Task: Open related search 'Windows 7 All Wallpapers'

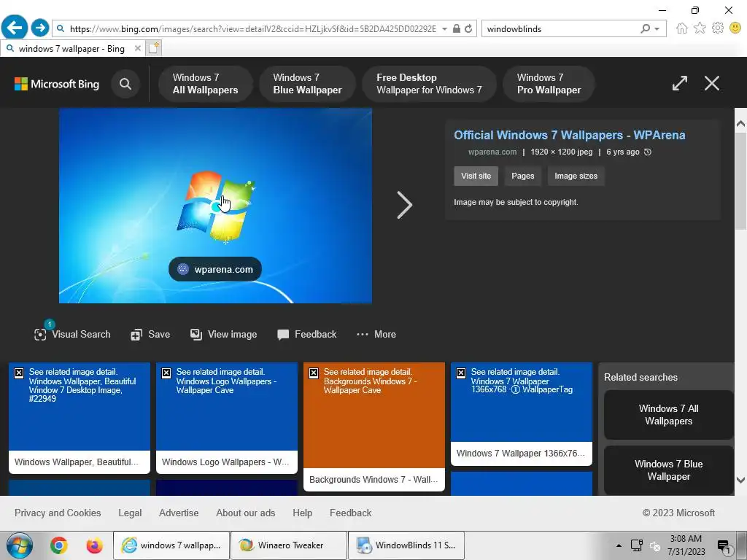Action: point(668,415)
